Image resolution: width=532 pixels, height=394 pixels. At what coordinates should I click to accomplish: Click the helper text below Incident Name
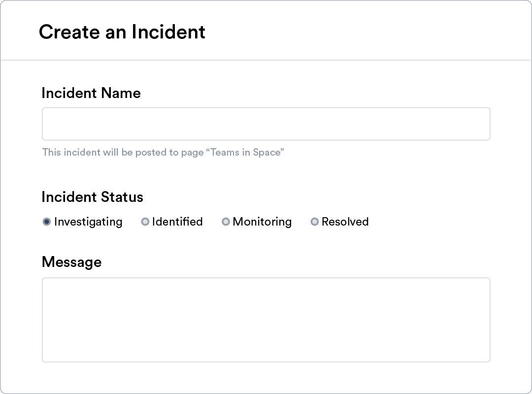[163, 152]
